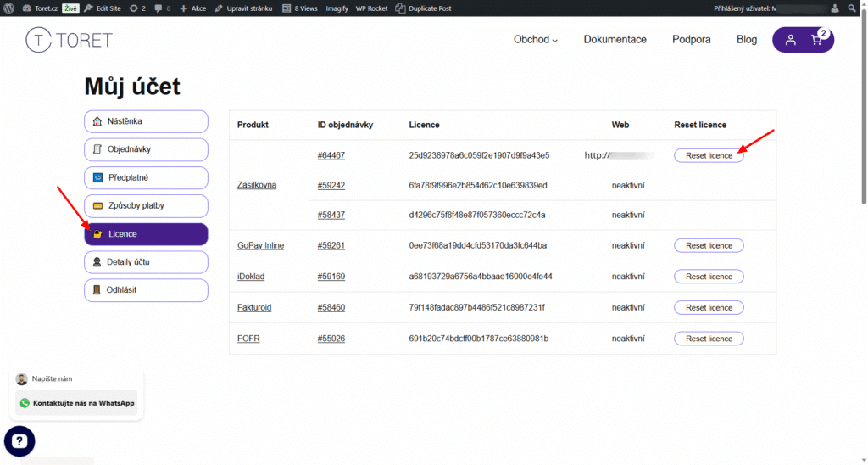Open order #55026
Screen dimensions: 868x465
point(331,339)
